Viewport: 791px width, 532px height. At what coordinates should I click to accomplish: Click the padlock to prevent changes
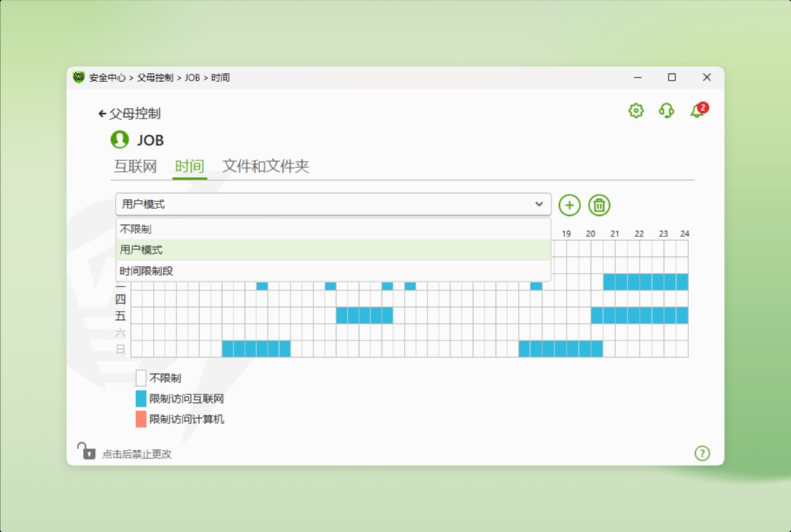tap(86, 451)
